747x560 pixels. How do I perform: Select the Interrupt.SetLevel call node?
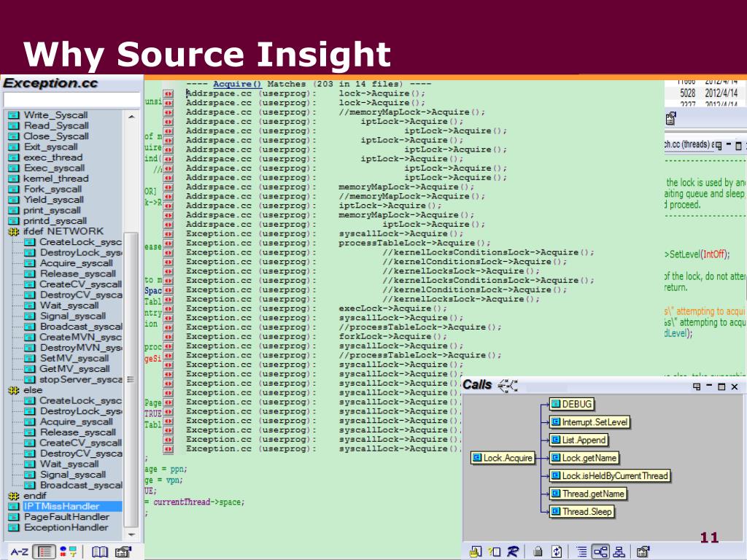coord(589,422)
